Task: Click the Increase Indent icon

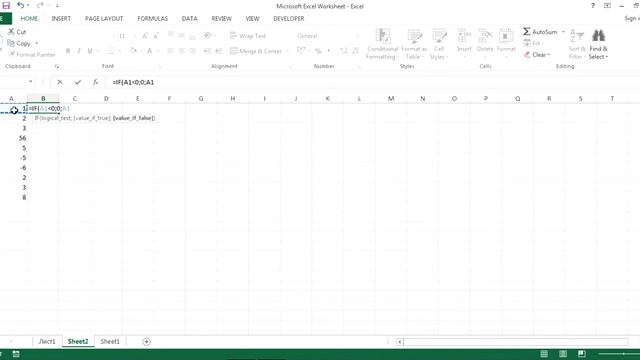Action: (218, 51)
